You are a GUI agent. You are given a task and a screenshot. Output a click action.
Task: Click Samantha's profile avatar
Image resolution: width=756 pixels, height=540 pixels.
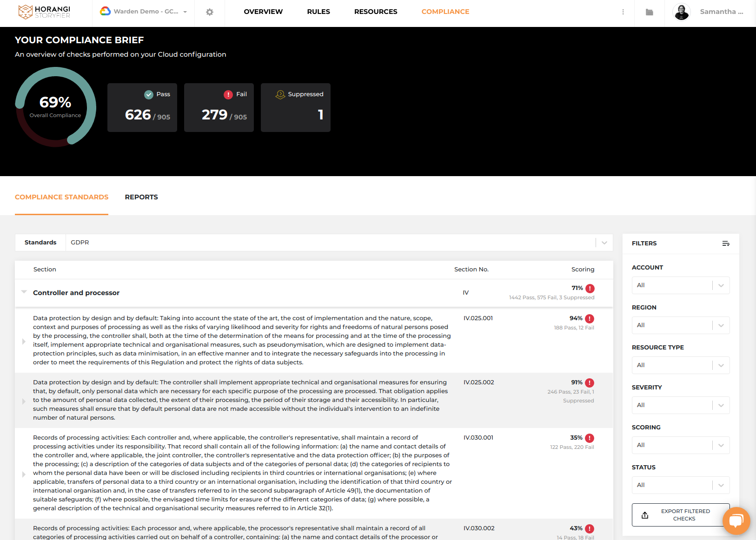point(682,12)
